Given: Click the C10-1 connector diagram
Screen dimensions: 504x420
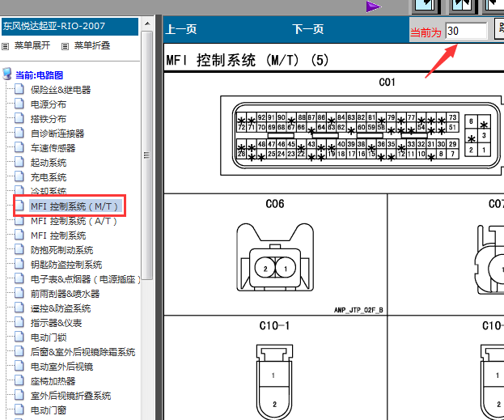Looking at the screenshot, I should click(274, 382).
